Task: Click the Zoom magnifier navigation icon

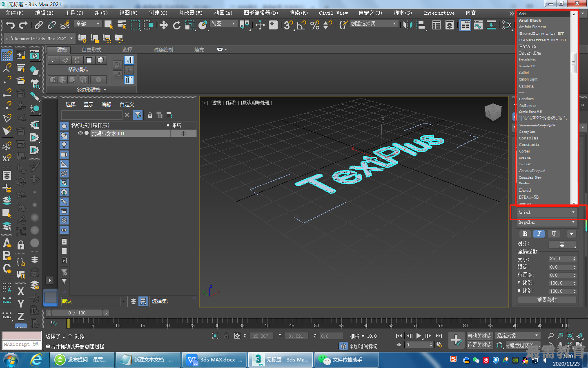Action: [551, 336]
